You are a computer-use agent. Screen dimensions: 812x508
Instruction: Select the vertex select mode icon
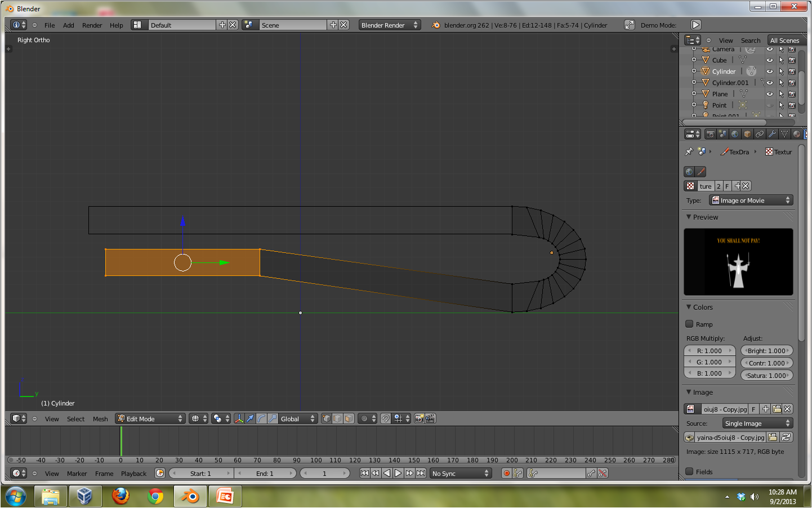(x=327, y=418)
